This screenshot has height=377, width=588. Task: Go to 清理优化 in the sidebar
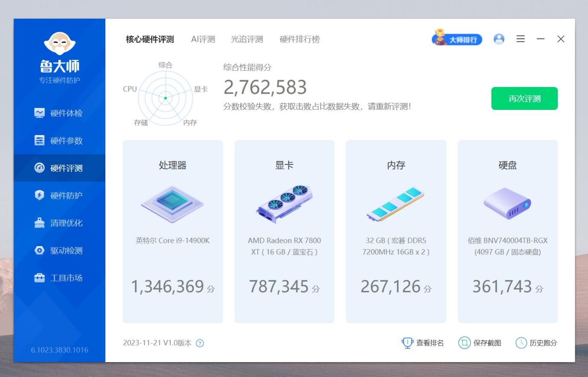click(59, 223)
